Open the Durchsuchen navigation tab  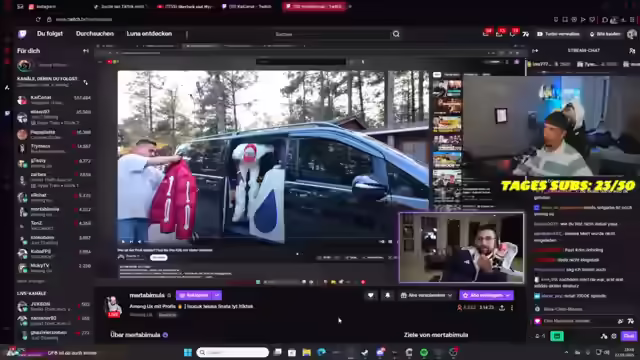pos(95,34)
